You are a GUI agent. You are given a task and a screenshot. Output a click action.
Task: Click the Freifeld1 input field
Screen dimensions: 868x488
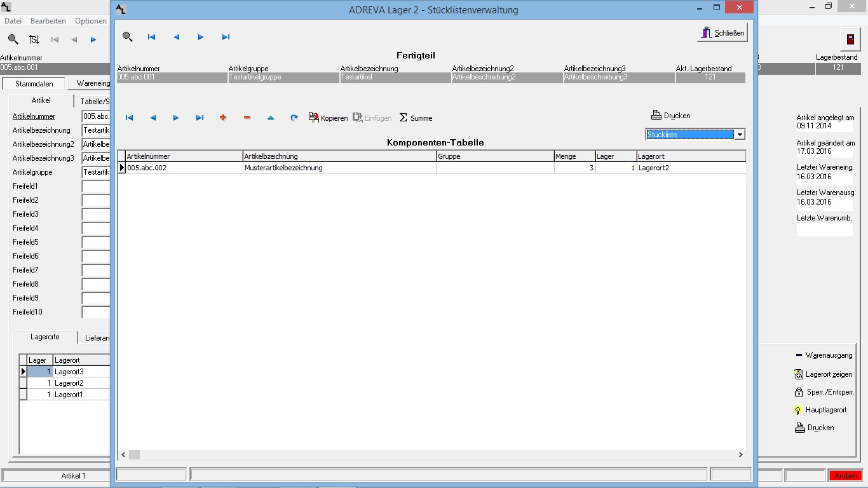(96, 186)
